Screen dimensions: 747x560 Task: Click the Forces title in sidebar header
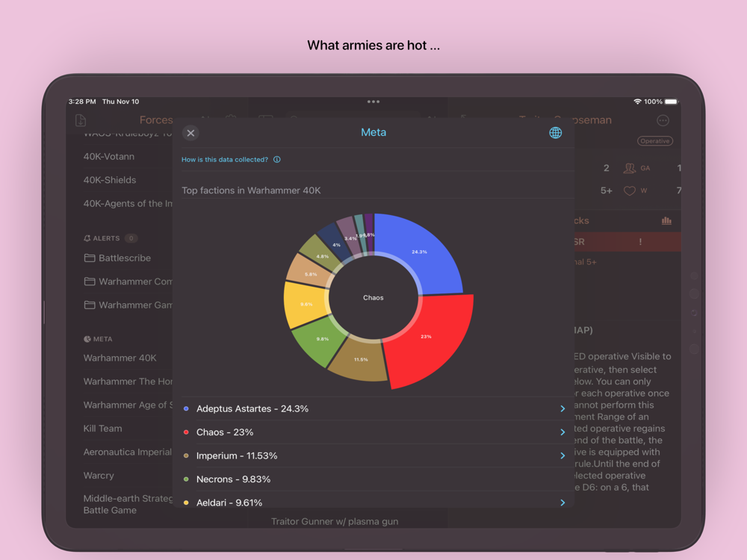click(156, 120)
